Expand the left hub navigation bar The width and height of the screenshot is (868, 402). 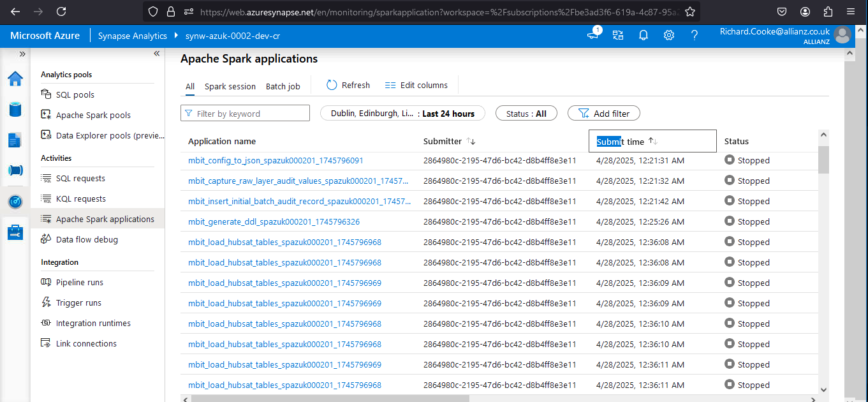coord(22,54)
